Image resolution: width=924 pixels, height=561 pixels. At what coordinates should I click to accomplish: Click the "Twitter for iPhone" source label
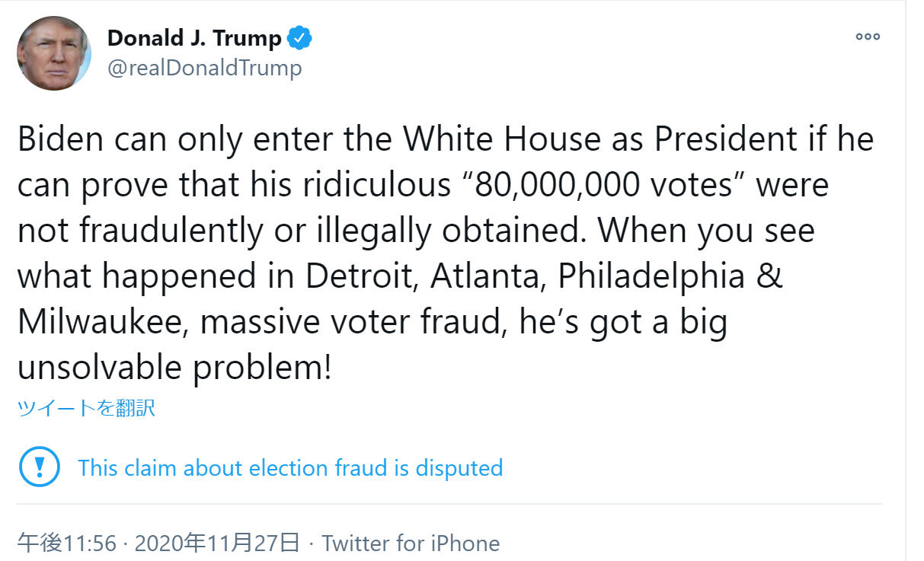(x=411, y=543)
